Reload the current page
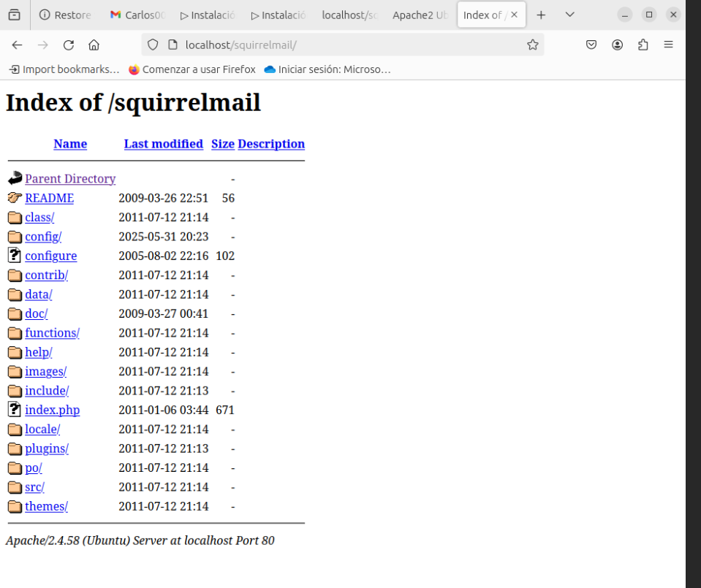This screenshot has width=701, height=588. pyautogui.click(x=69, y=45)
